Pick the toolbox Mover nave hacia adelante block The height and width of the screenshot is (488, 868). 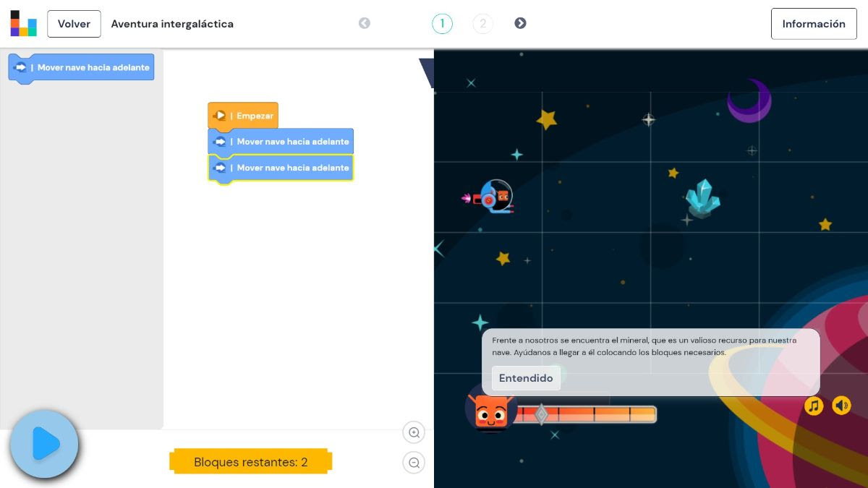pyautogui.click(x=81, y=68)
